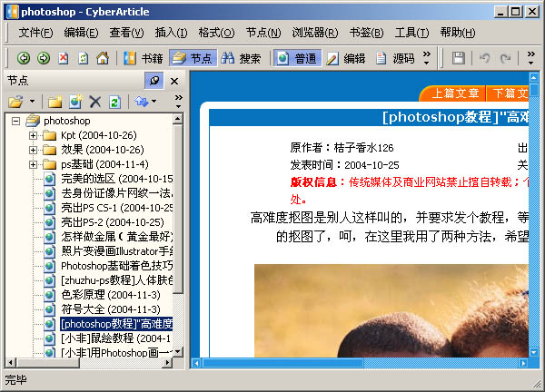
Task: Click the open folder icon in node toolbar
Action: (16, 102)
